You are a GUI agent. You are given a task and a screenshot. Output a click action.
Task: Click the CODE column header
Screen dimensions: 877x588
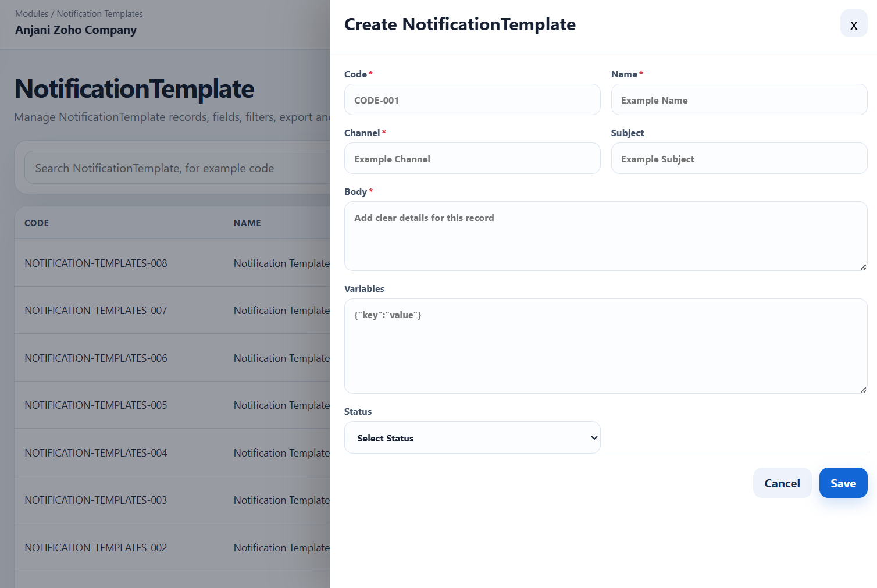37,223
